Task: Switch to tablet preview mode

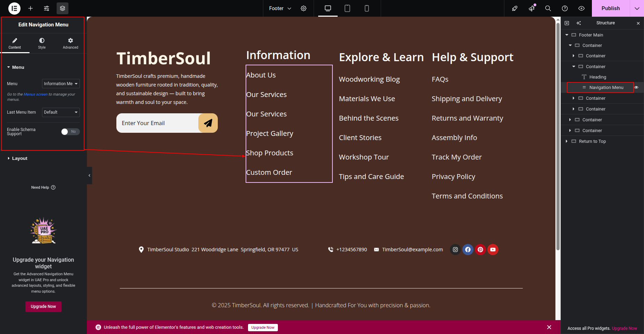Action: pos(347,8)
